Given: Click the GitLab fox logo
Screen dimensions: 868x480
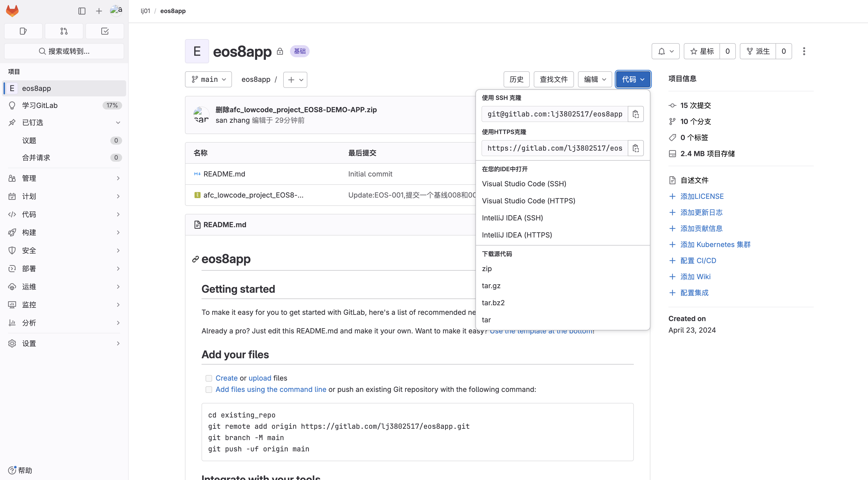Looking at the screenshot, I should click(12, 11).
